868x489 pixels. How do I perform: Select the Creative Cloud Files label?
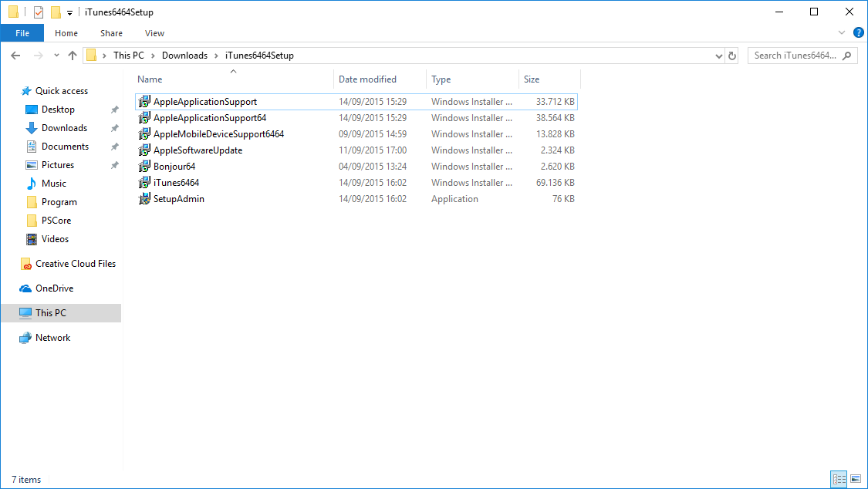76,264
